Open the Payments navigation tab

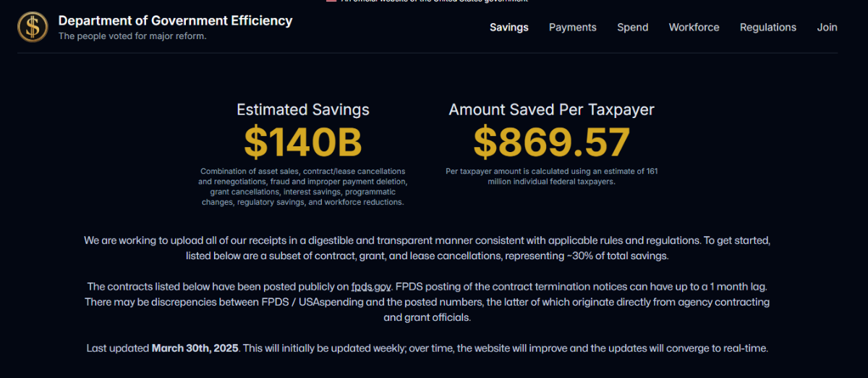[572, 28]
